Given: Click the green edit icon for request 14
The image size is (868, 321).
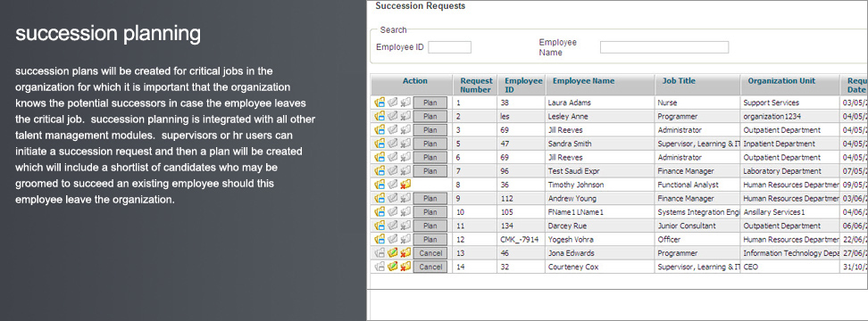Looking at the screenshot, I should coord(393,267).
